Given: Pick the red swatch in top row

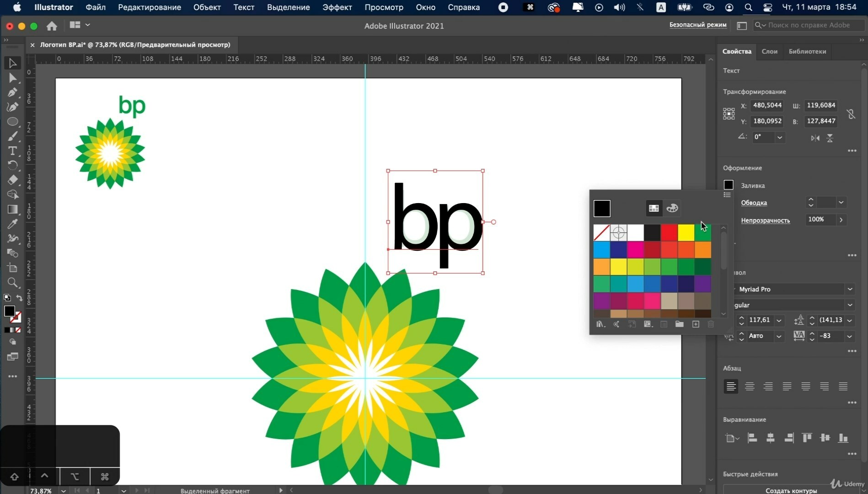Looking at the screenshot, I should (669, 232).
